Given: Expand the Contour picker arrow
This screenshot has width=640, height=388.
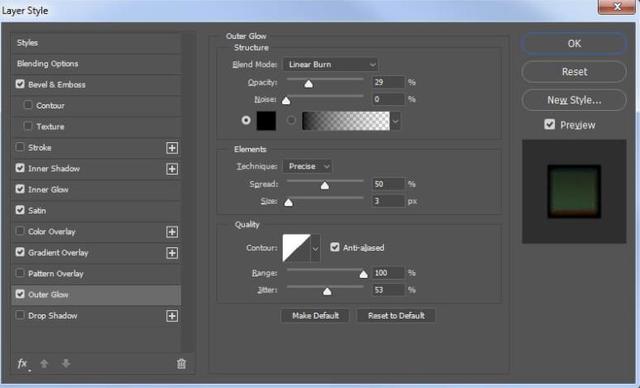Looking at the screenshot, I should pos(315,248).
